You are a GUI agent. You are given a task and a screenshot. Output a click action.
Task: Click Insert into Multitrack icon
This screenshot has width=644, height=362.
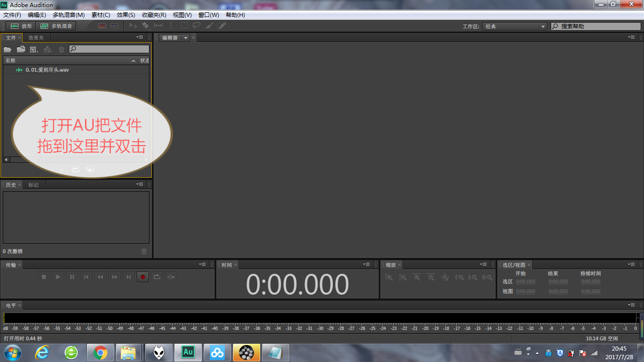[x=48, y=49]
